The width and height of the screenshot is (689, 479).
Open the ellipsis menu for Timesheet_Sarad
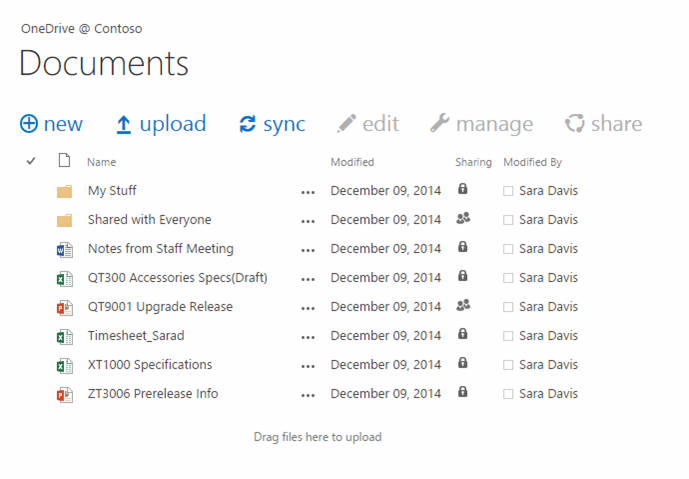[308, 337]
